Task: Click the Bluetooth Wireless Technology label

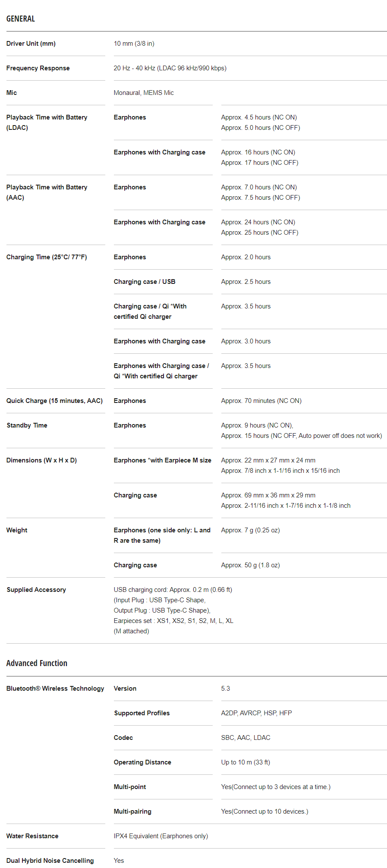Action: pyautogui.click(x=55, y=689)
